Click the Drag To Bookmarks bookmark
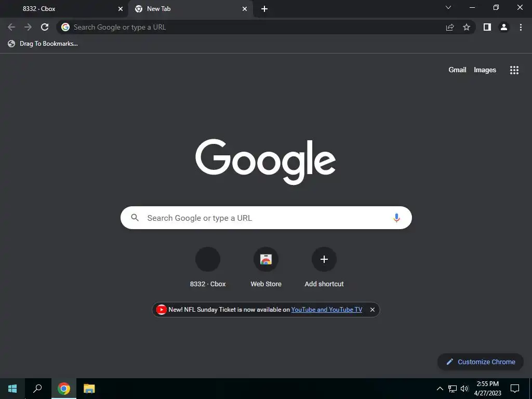Viewport: 532px width, 399px height. click(x=43, y=44)
